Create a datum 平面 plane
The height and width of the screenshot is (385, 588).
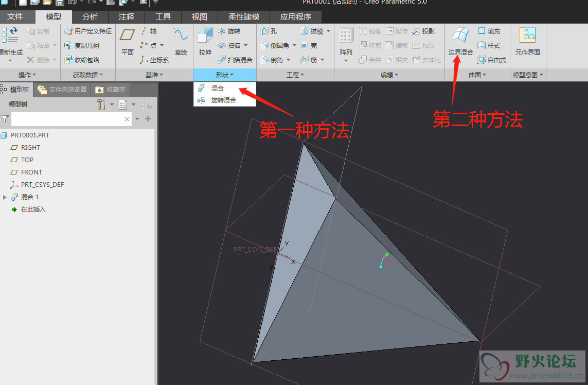[x=128, y=41]
